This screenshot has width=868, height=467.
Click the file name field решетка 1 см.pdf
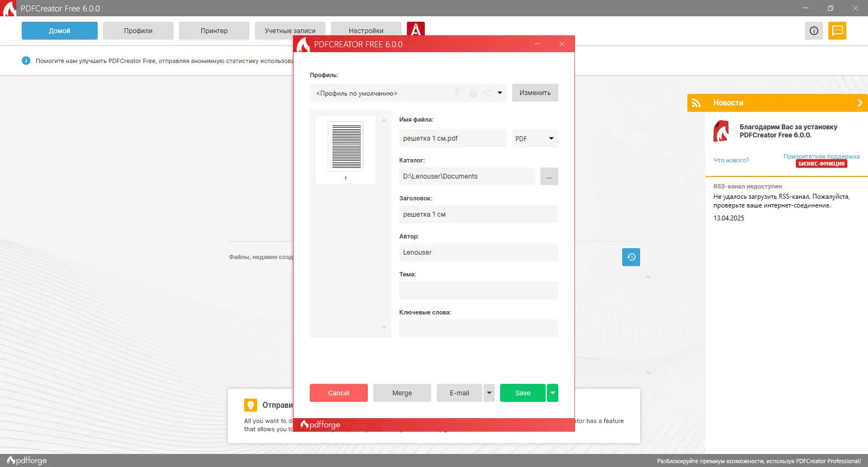click(x=453, y=138)
